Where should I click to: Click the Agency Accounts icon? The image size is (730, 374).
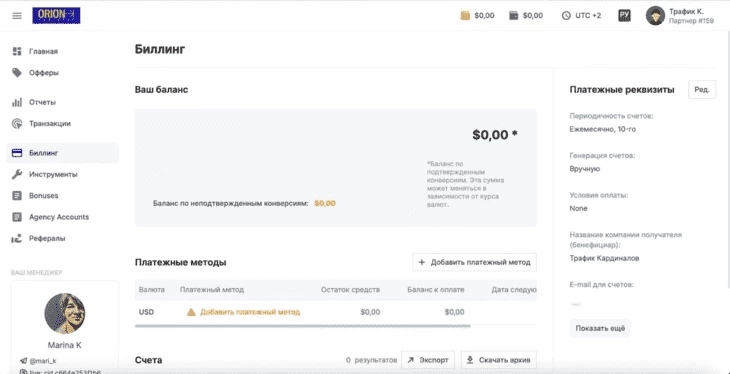[x=17, y=217]
